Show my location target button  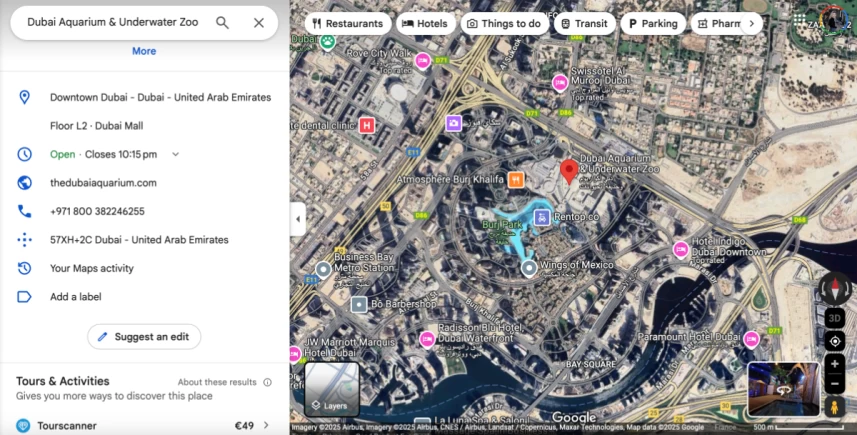pyautogui.click(x=835, y=342)
